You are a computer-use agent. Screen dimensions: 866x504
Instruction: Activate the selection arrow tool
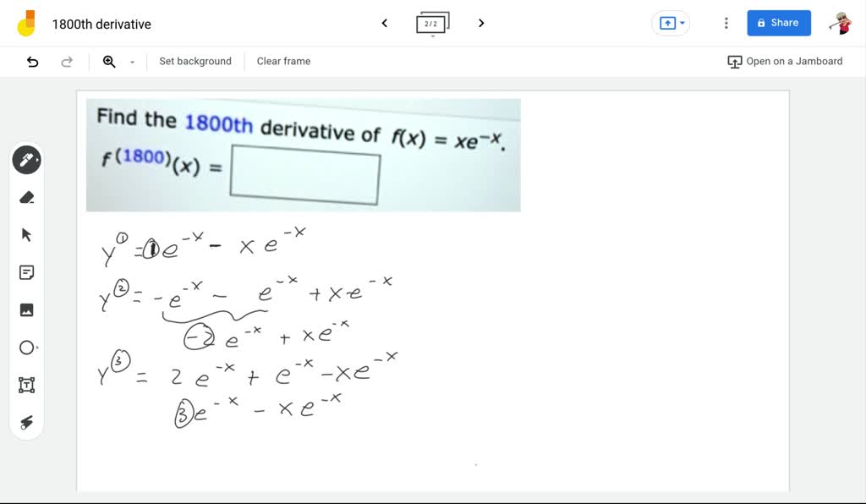(x=26, y=234)
